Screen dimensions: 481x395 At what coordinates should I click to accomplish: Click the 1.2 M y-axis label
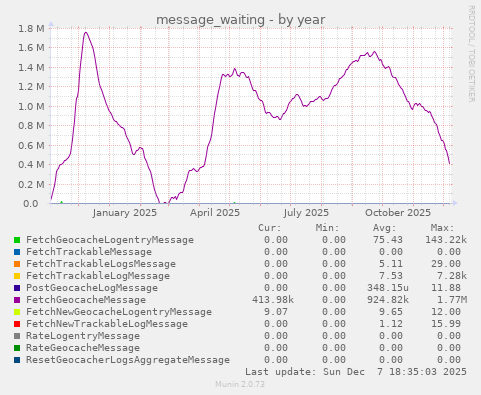pos(31,87)
